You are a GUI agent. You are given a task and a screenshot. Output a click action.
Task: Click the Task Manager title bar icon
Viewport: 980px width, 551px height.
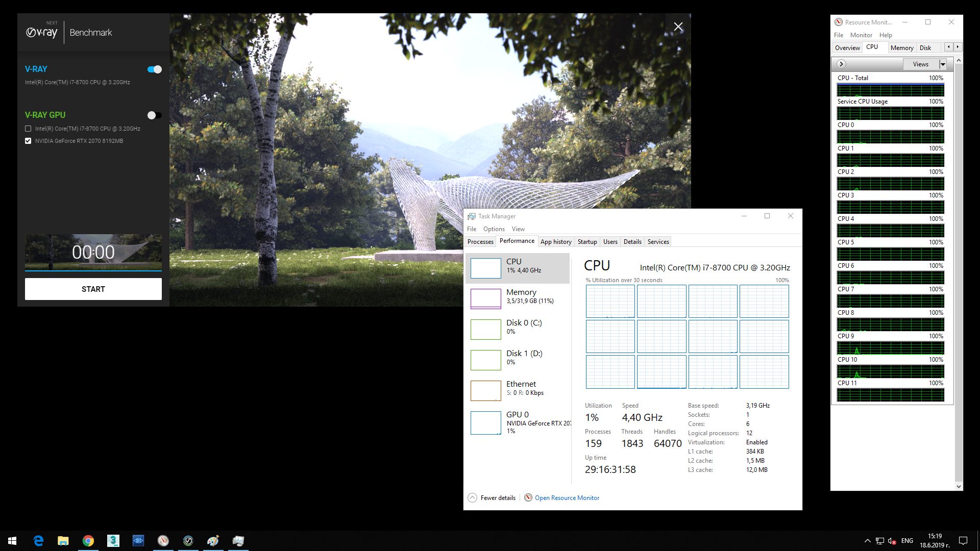[472, 216]
